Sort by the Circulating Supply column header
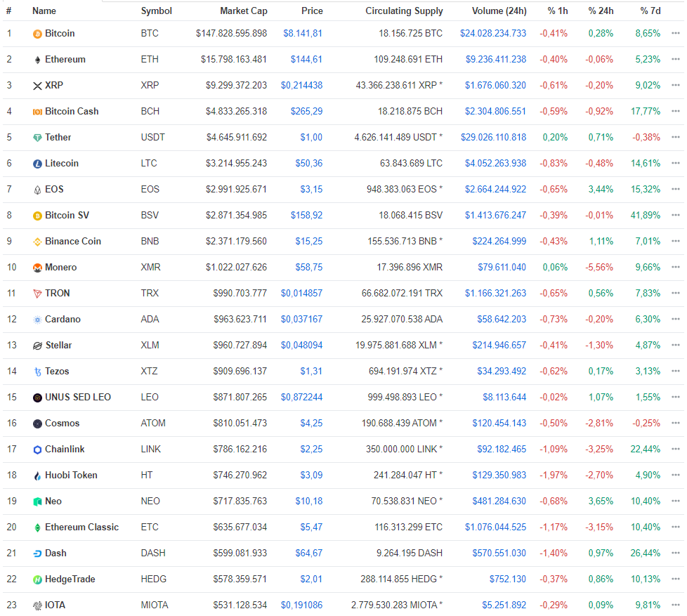This screenshot has height=616, width=687. pos(404,11)
